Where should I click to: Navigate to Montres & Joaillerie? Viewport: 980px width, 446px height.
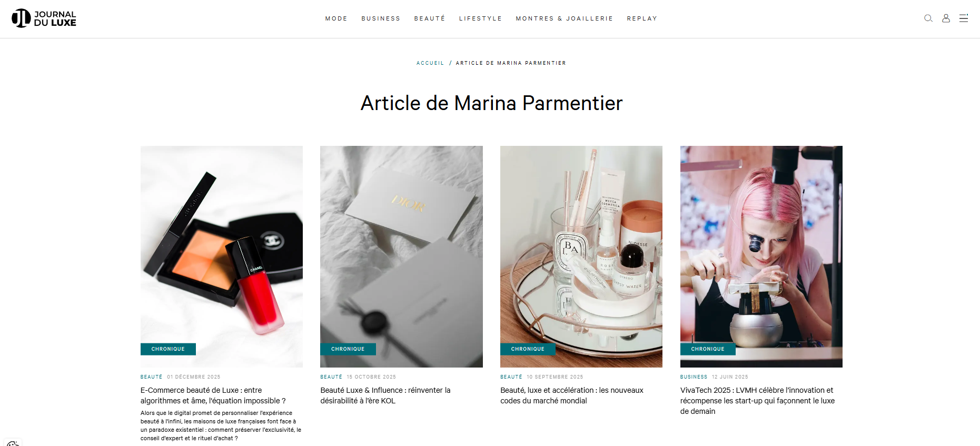point(565,18)
